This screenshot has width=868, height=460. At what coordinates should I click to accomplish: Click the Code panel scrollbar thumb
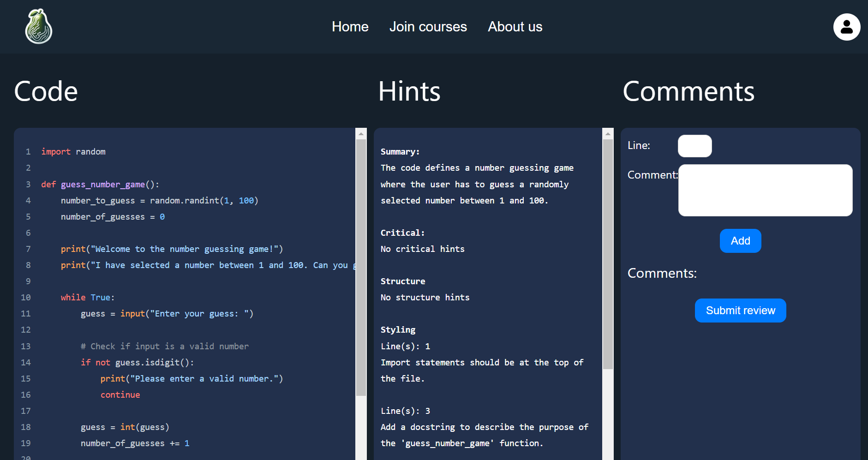pyautogui.click(x=361, y=268)
